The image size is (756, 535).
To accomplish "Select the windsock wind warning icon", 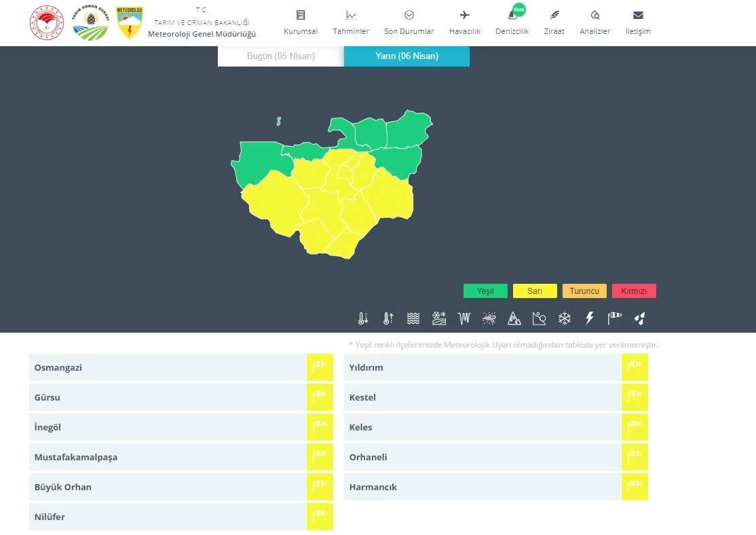I will tap(614, 318).
